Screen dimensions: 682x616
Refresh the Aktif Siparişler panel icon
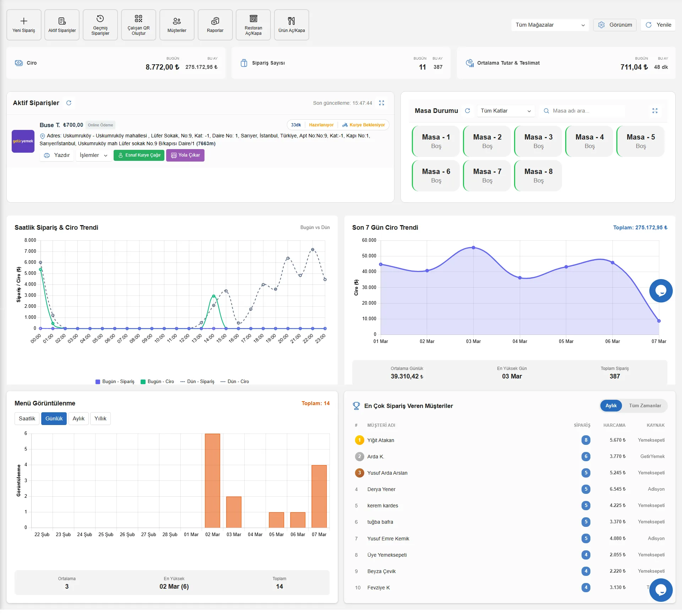[69, 103]
